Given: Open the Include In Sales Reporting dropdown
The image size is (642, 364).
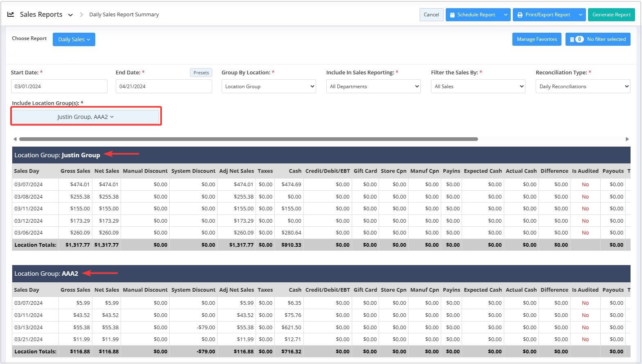Looking at the screenshot, I should click(x=373, y=86).
